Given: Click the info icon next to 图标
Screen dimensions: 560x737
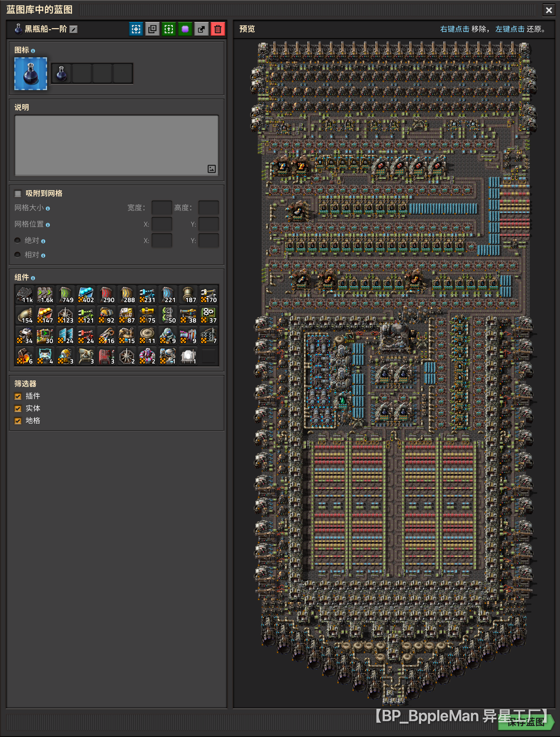Looking at the screenshot, I should [33, 51].
